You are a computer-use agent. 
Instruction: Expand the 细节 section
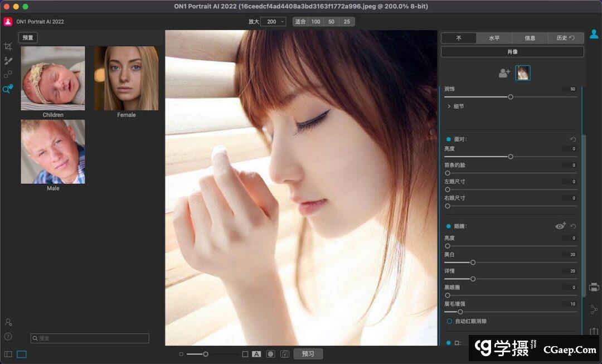pos(449,106)
